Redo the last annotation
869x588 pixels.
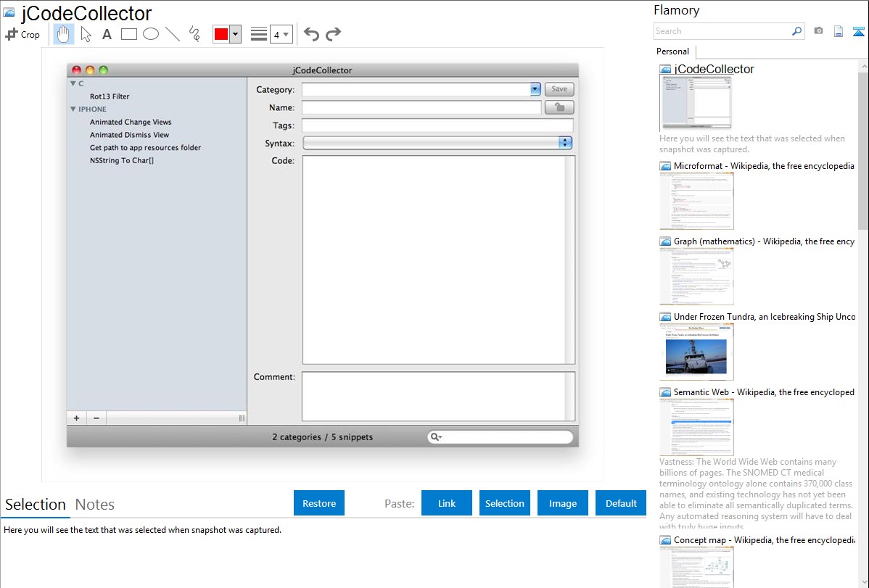(333, 34)
